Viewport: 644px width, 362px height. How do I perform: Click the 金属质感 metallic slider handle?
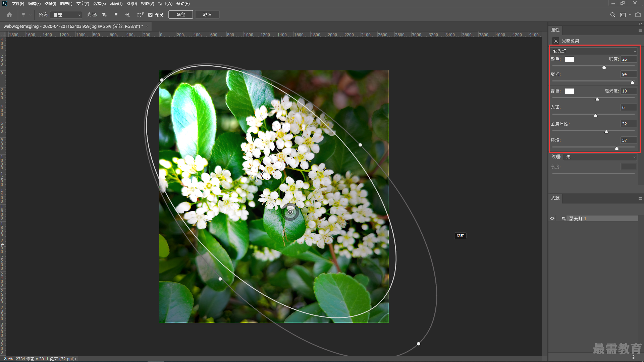pos(606,132)
